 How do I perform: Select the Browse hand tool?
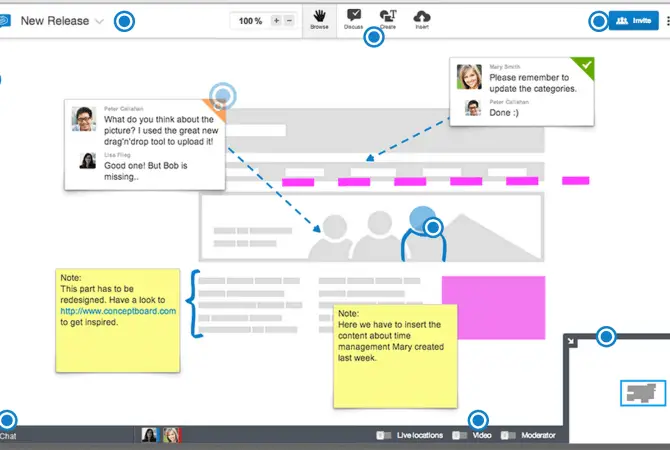pyautogui.click(x=319, y=17)
